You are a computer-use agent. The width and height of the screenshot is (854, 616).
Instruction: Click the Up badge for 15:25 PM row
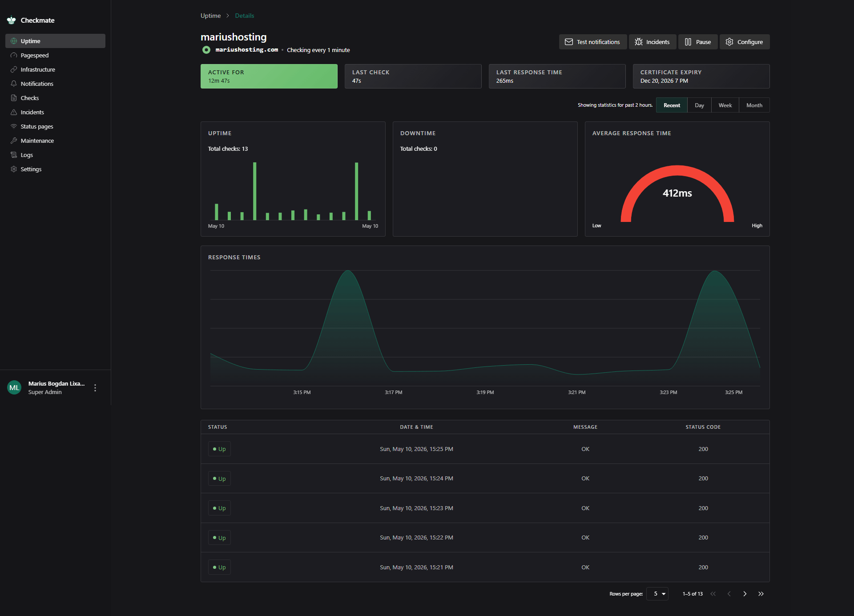point(219,449)
